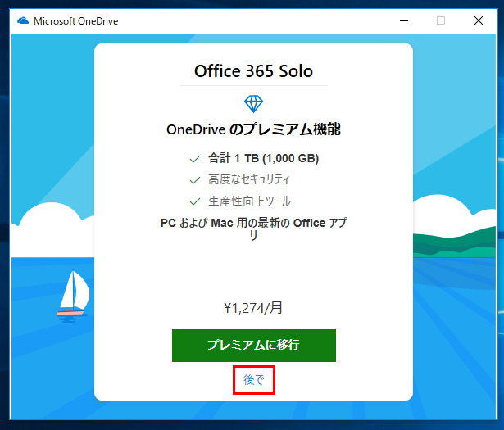Click the checkmark beside 生産性向上ツール
Image resolution: width=504 pixels, height=430 pixels.
pyautogui.click(x=195, y=201)
